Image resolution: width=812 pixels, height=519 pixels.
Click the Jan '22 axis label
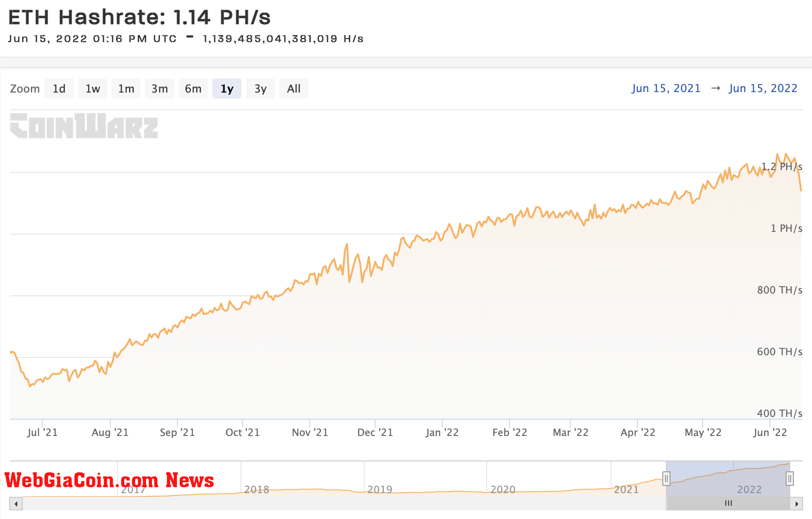click(442, 432)
